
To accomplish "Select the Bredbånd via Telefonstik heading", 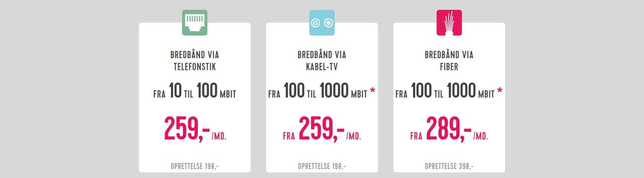I will [x=195, y=61].
